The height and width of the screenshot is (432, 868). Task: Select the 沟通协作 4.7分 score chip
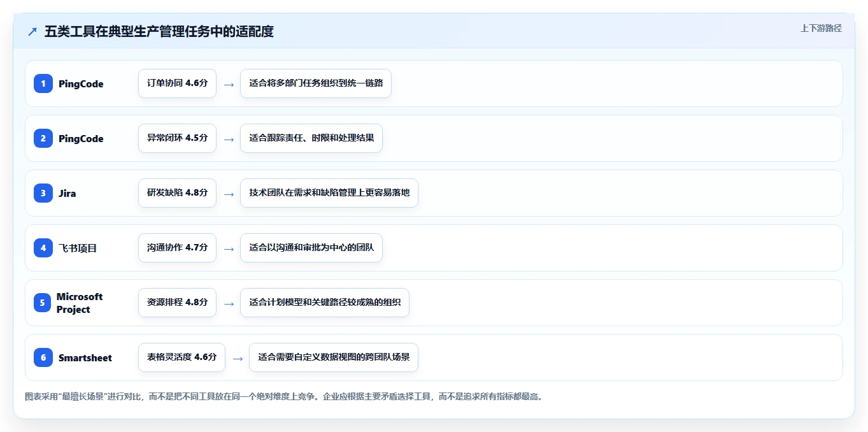click(x=177, y=248)
